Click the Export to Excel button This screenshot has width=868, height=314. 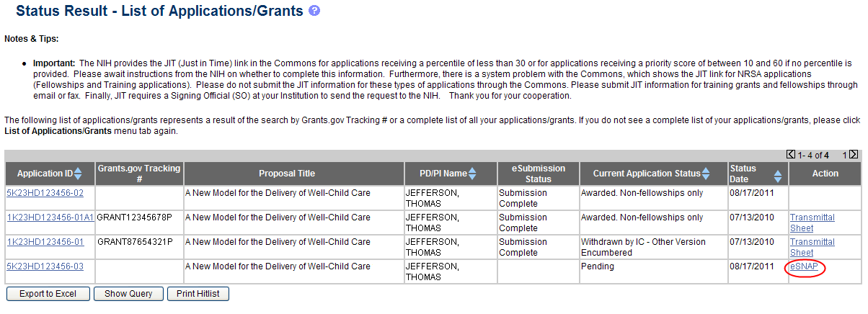click(49, 294)
